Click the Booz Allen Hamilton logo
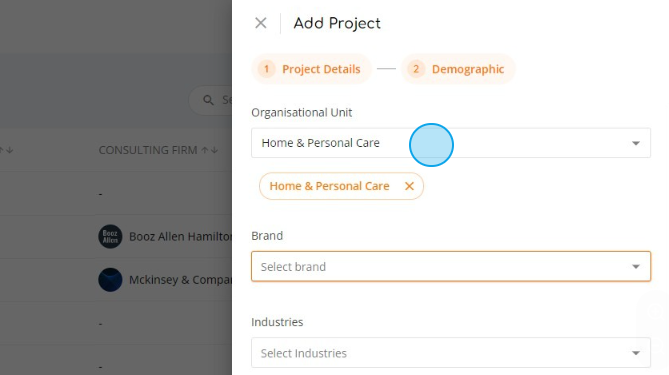This screenshot has width=669, height=375. (x=110, y=236)
